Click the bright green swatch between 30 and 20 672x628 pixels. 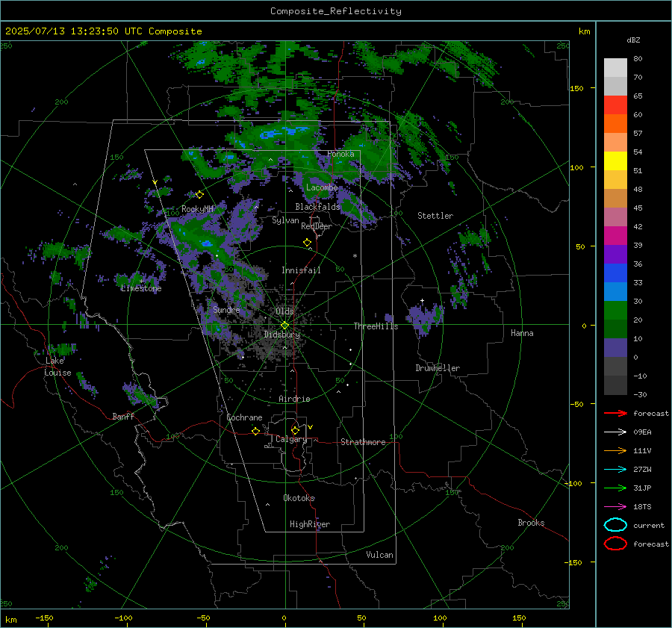[615, 311]
